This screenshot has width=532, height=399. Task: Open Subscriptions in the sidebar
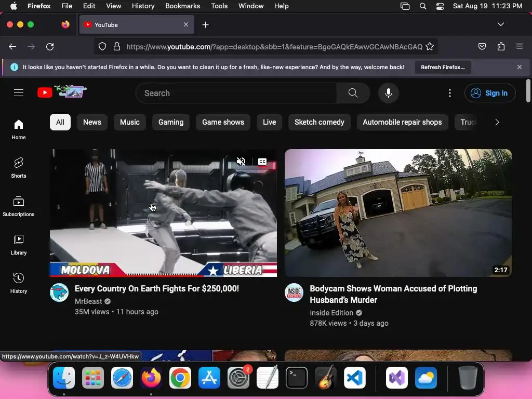coord(19,206)
